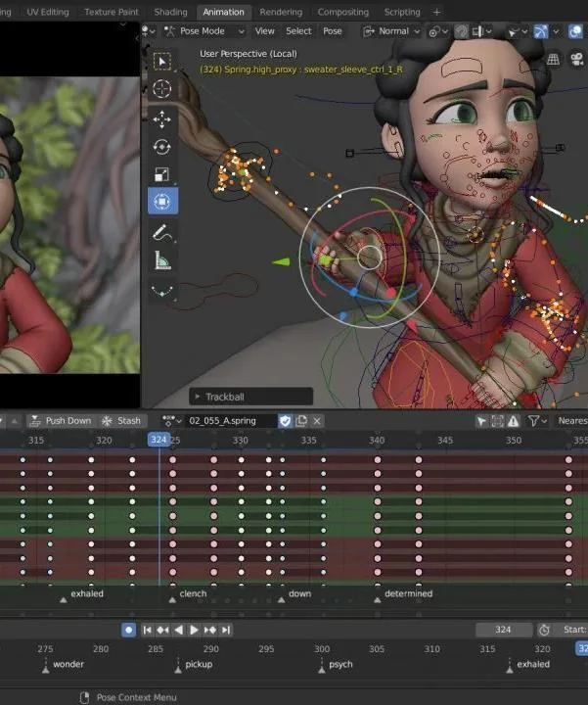Jump to the start frame

[x=147, y=630]
